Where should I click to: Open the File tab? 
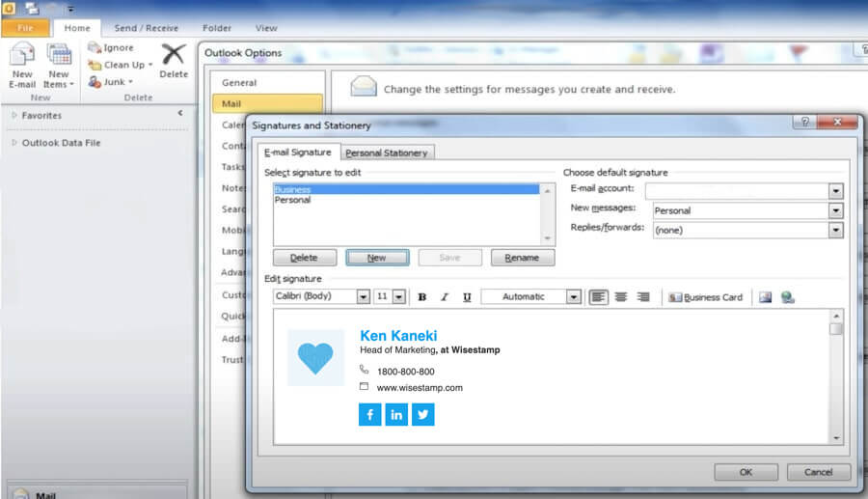point(25,28)
